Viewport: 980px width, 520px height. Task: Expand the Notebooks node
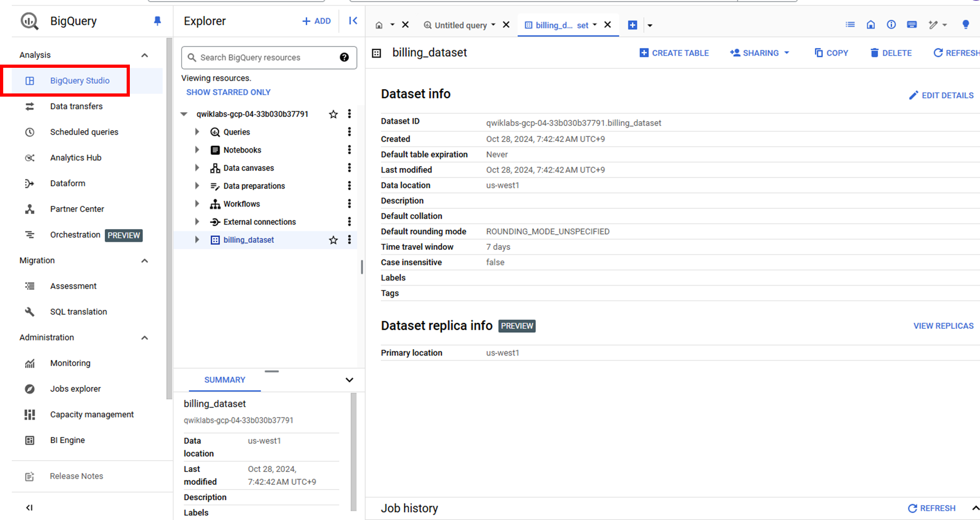(x=197, y=150)
